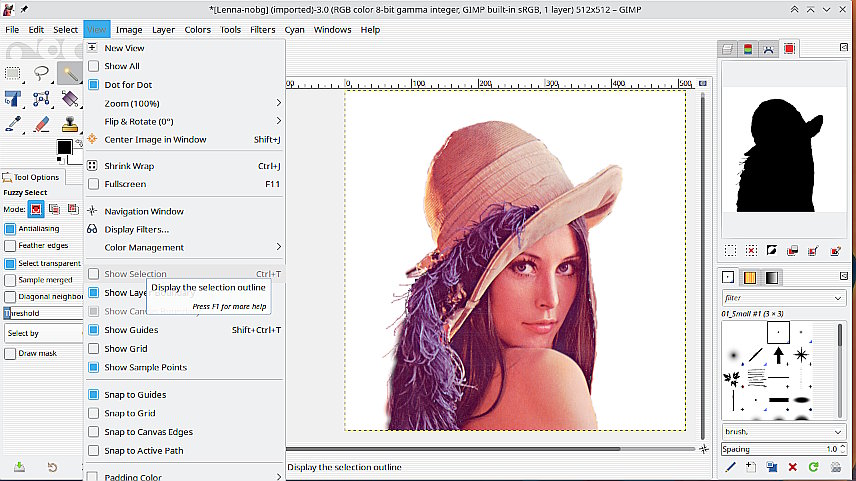This screenshot has height=481, width=856.
Task: Enable Feather edges in Tool Options
Action: 10,245
